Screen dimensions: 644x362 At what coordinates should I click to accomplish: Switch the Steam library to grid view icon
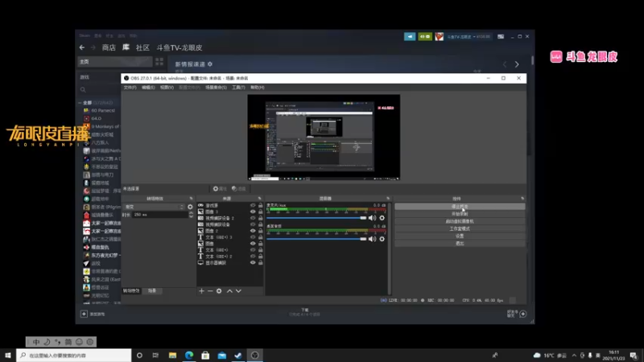(x=159, y=62)
